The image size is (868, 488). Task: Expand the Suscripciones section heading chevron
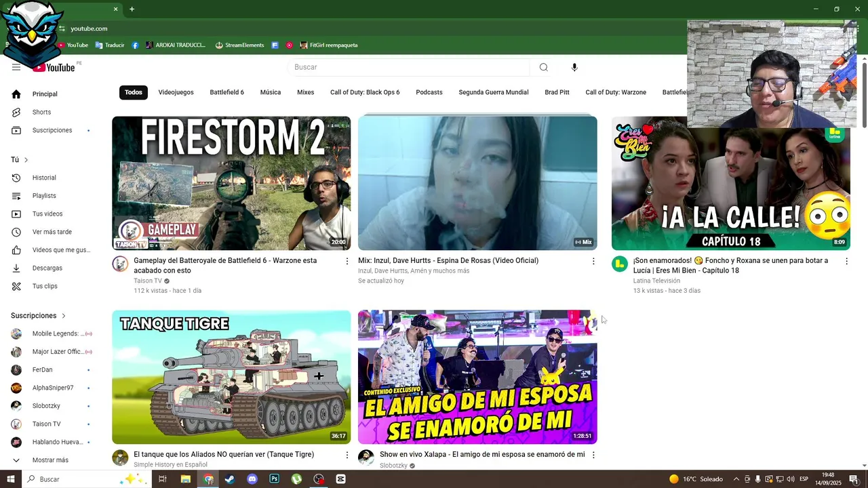tap(64, 316)
